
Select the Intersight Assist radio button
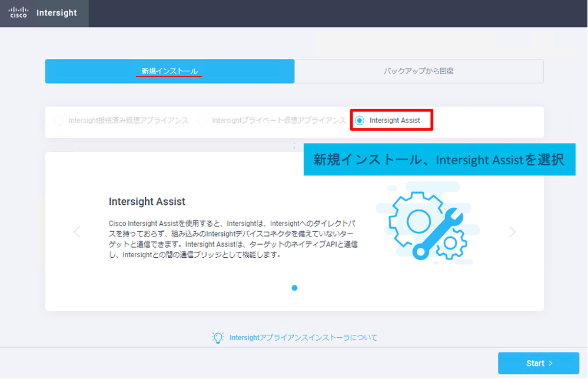coord(360,120)
